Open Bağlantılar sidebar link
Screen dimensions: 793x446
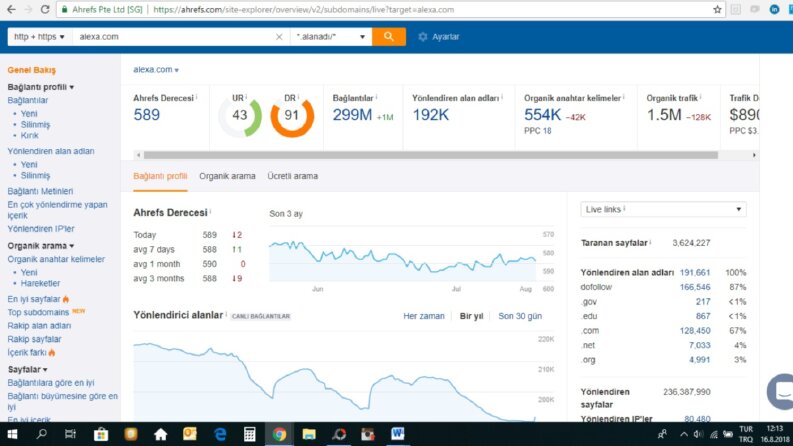28,100
